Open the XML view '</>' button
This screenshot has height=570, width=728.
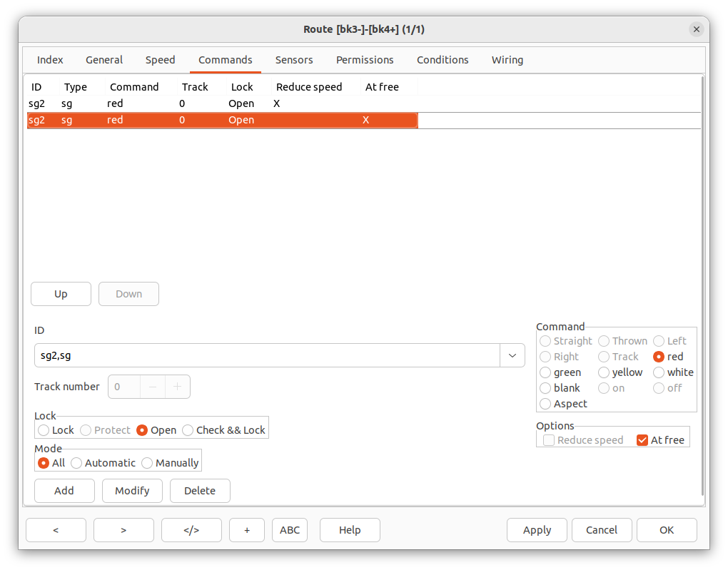coord(191,530)
